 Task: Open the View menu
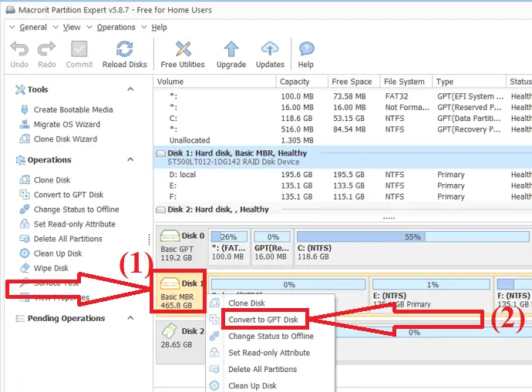[72, 27]
